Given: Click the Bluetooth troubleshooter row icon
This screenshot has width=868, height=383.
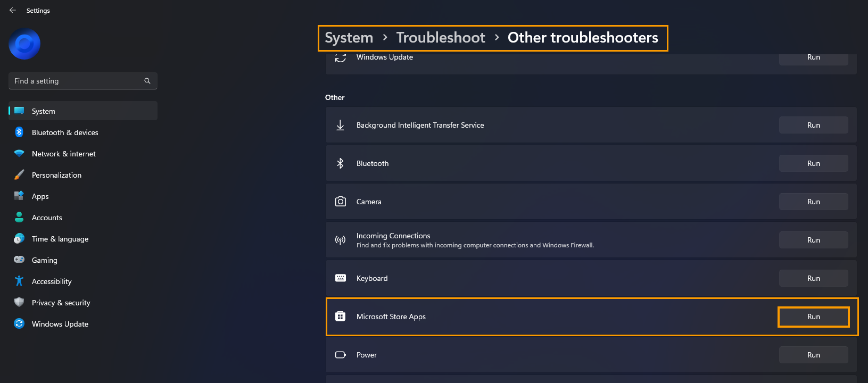Looking at the screenshot, I should 341,163.
